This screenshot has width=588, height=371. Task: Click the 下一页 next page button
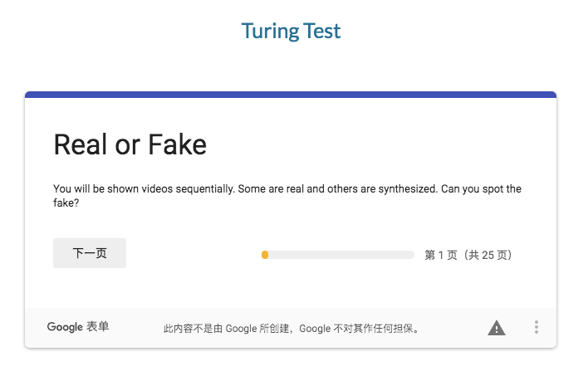90,253
